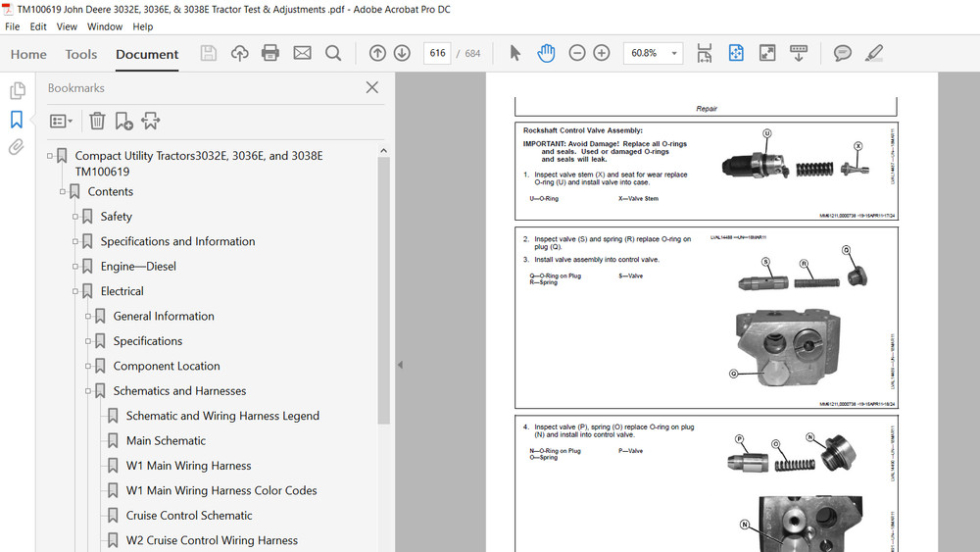980x552 pixels.
Task: Open the Main Schematic bookmark
Action: [x=166, y=441]
